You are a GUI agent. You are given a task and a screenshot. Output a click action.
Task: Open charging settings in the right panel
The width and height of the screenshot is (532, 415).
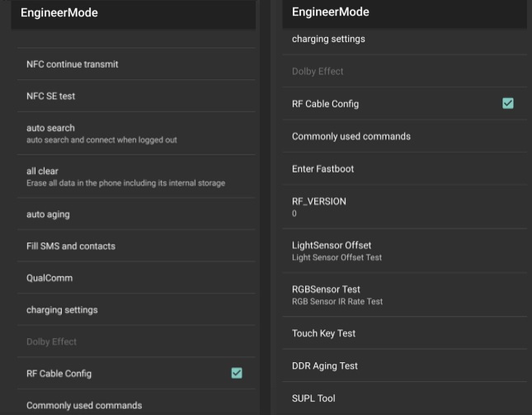tap(404, 39)
